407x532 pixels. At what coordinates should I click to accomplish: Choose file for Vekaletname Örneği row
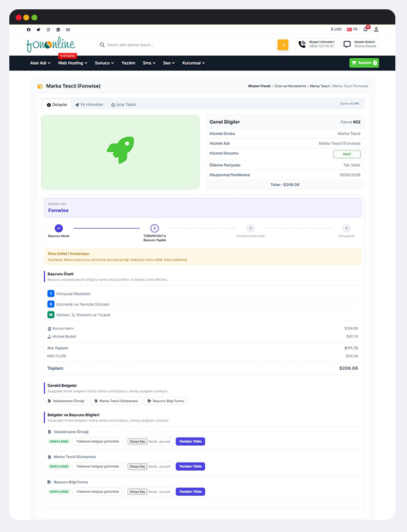(138, 442)
